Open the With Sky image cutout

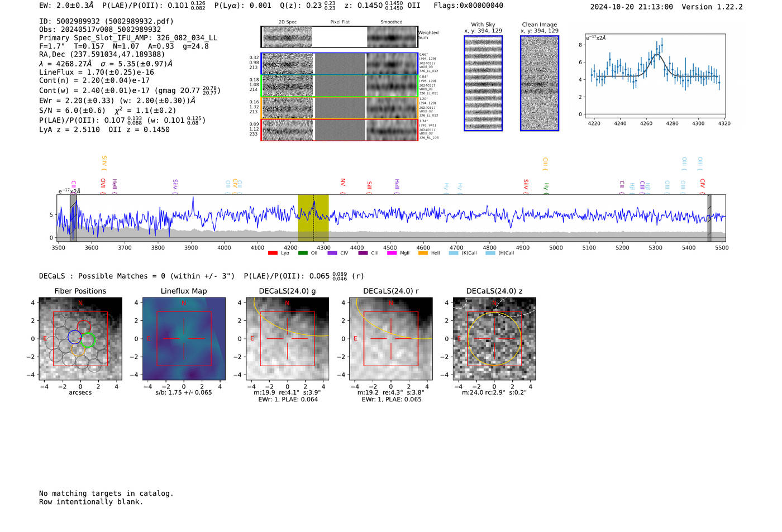pyautogui.click(x=483, y=83)
